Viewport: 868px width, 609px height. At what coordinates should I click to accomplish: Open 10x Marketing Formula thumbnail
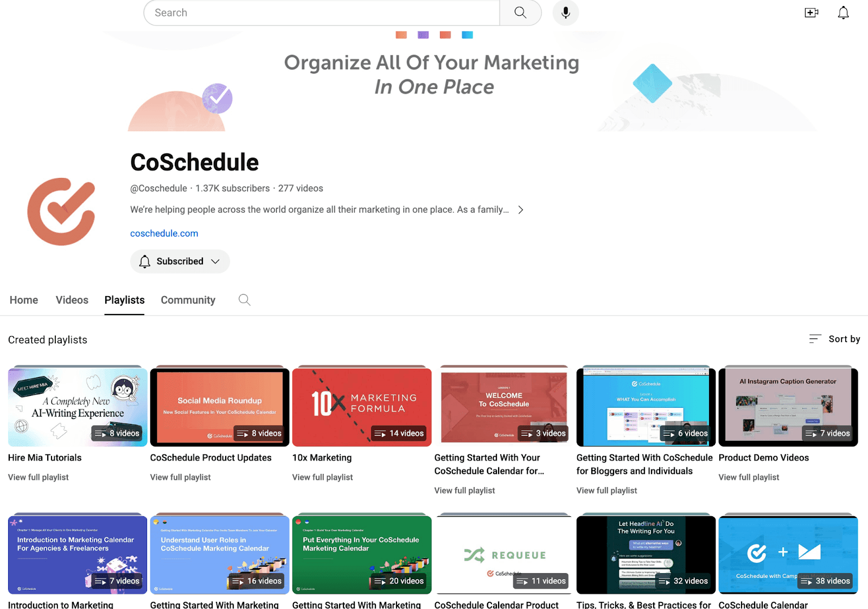pyautogui.click(x=362, y=407)
